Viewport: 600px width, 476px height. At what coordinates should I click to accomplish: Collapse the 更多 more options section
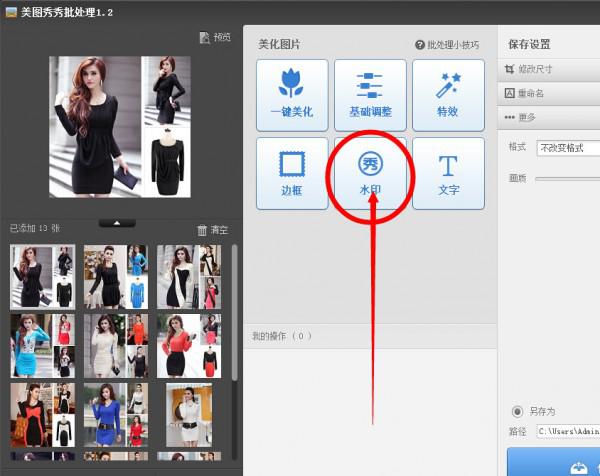click(x=550, y=117)
